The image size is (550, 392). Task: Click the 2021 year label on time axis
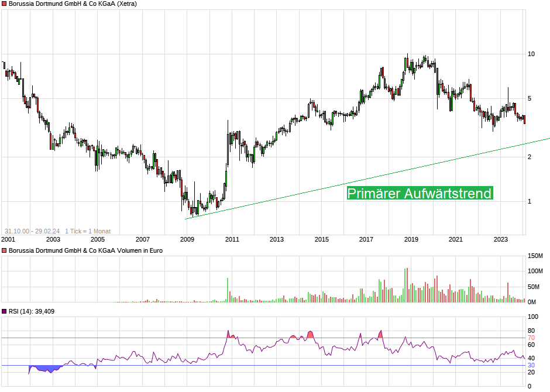(456, 239)
